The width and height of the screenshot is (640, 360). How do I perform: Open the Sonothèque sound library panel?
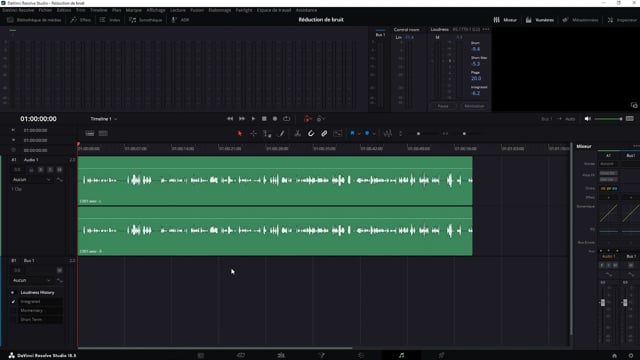(145, 20)
